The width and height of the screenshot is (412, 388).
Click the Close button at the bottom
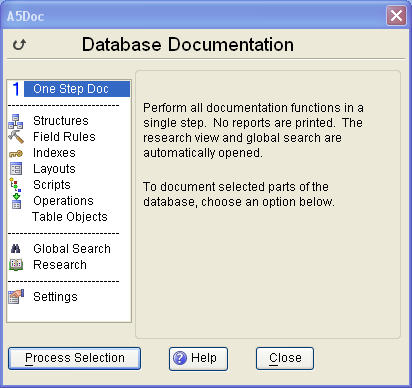(285, 358)
